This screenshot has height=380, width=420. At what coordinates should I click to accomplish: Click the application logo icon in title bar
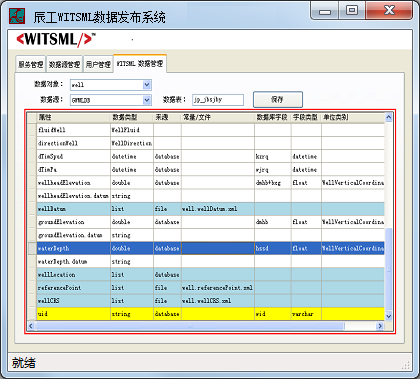(17, 16)
